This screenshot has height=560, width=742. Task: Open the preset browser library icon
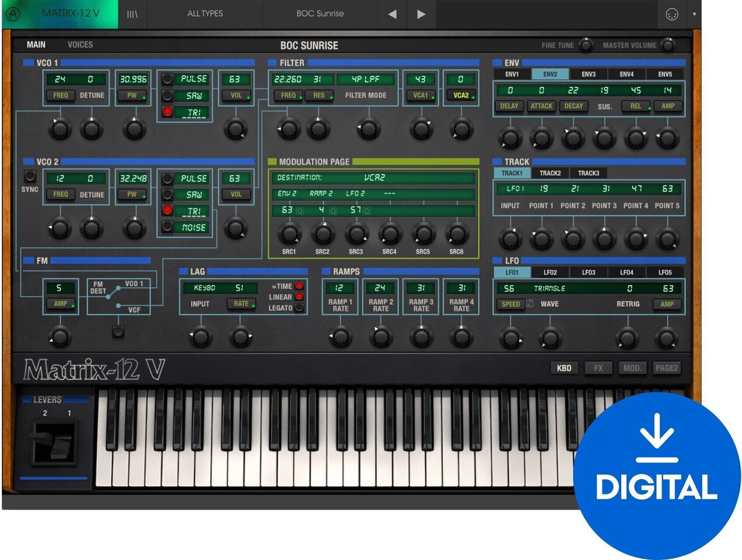[x=131, y=14]
